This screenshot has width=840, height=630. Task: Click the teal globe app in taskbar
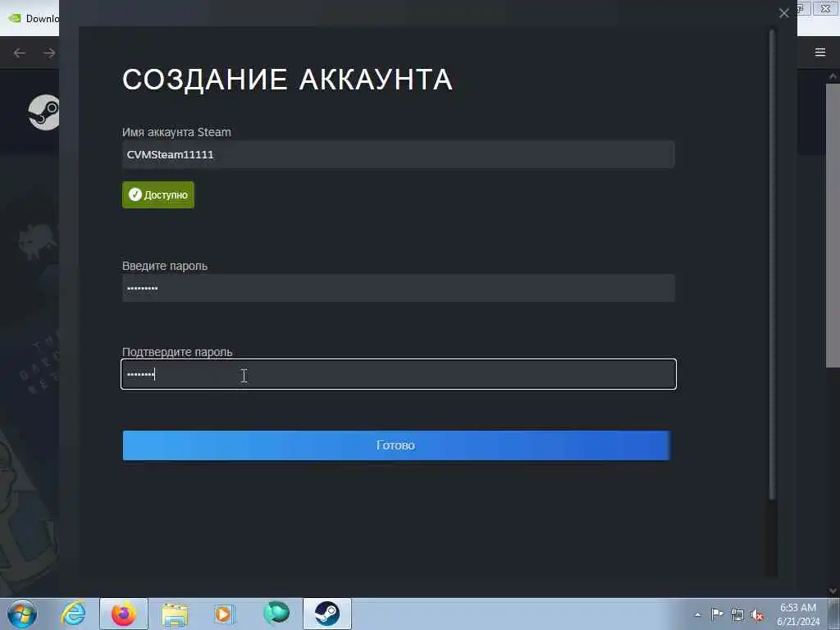[276, 614]
